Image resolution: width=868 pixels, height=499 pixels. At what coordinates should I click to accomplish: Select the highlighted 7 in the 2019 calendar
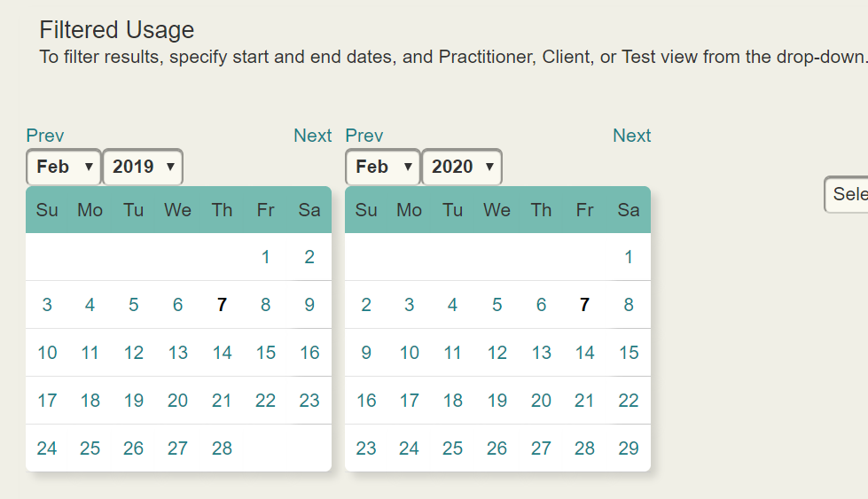(x=222, y=305)
